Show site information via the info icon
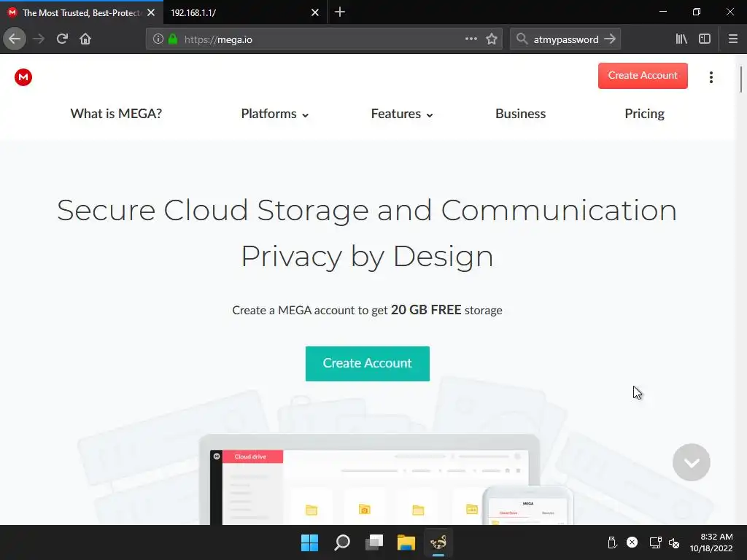 158,39
